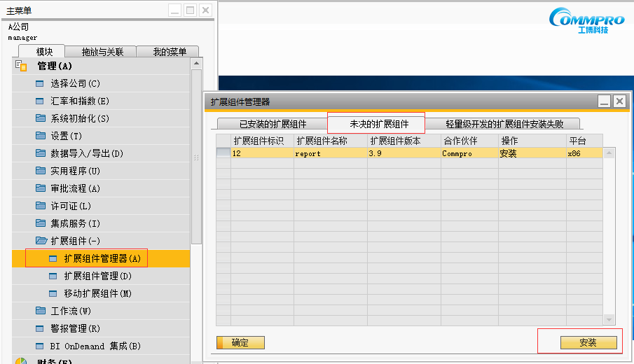Click the icon beside 移动扩展组件(M)
Image resolution: width=634 pixels, height=364 pixels.
[53, 293]
